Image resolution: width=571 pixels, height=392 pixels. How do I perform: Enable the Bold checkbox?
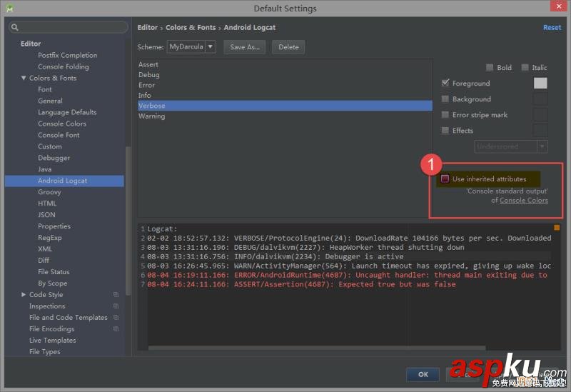490,67
